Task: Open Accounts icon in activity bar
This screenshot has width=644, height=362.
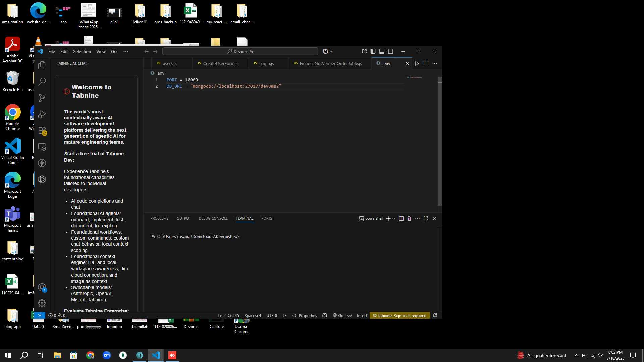Action: coord(42,288)
